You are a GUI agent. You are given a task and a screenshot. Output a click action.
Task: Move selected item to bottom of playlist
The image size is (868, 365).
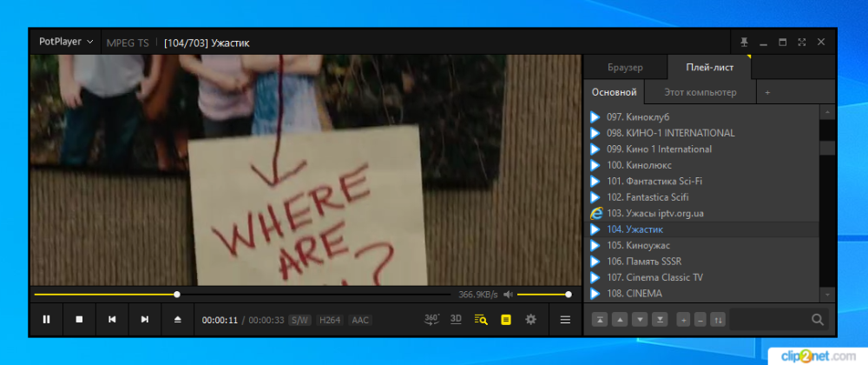(660, 320)
